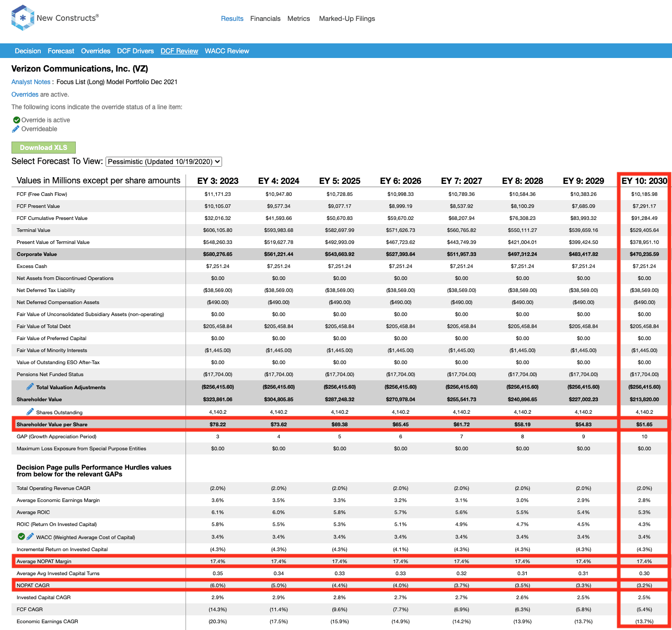Click the 'Incremental Return on Invested Capital' label
The width and height of the screenshot is (672, 630).
tap(62, 549)
